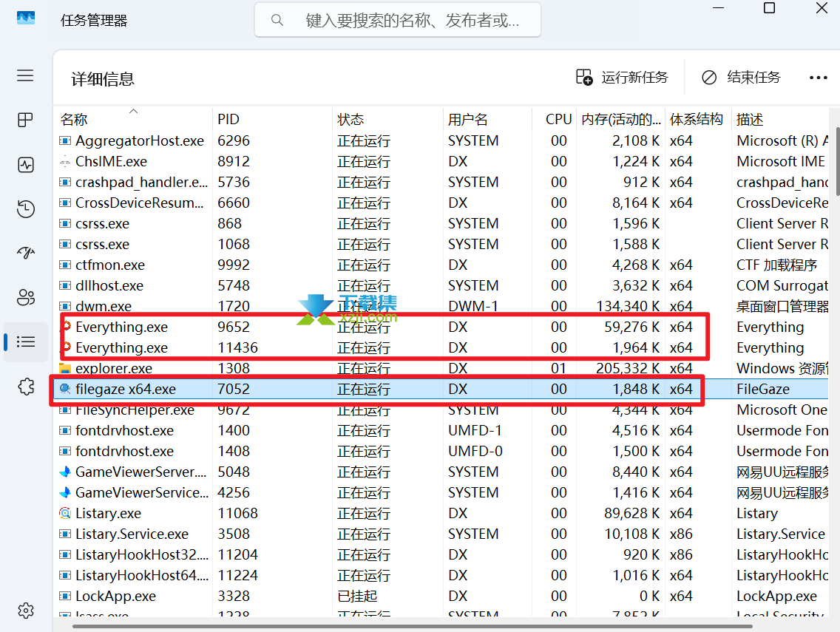The height and width of the screenshot is (632, 840).
Task: Select the CrossDeviceResum... process row
Action: [441, 203]
